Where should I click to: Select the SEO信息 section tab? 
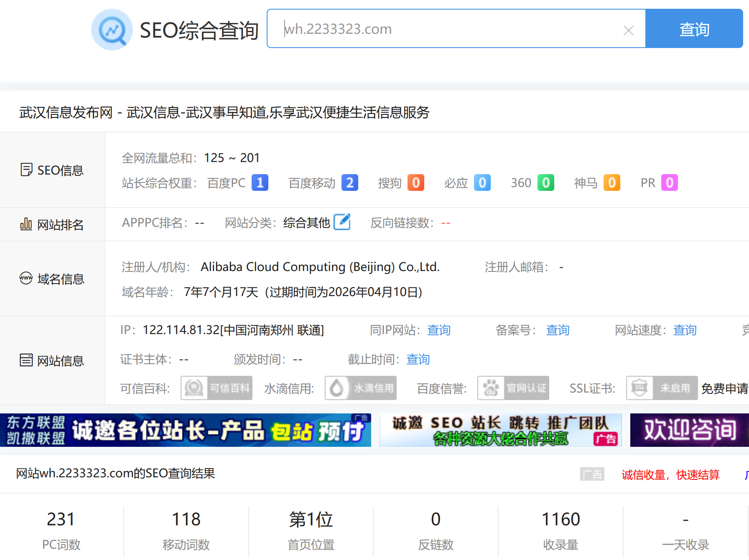tap(52, 170)
